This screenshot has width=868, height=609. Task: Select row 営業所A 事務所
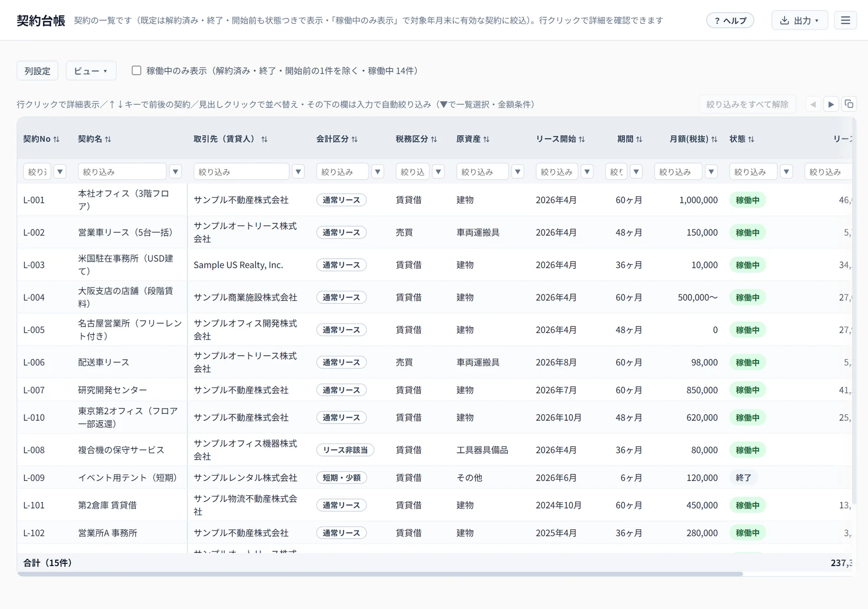434,533
